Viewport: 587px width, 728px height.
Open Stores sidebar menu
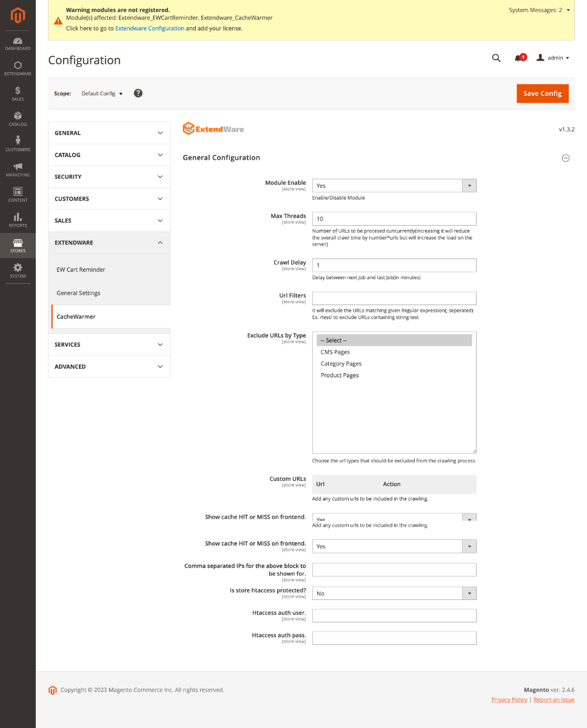click(x=18, y=245)
